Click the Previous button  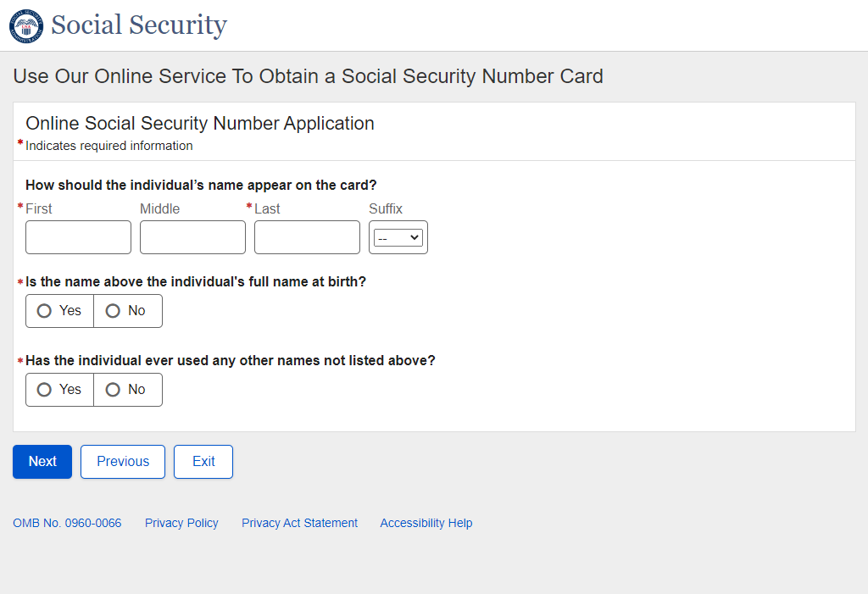click(123, 462)
